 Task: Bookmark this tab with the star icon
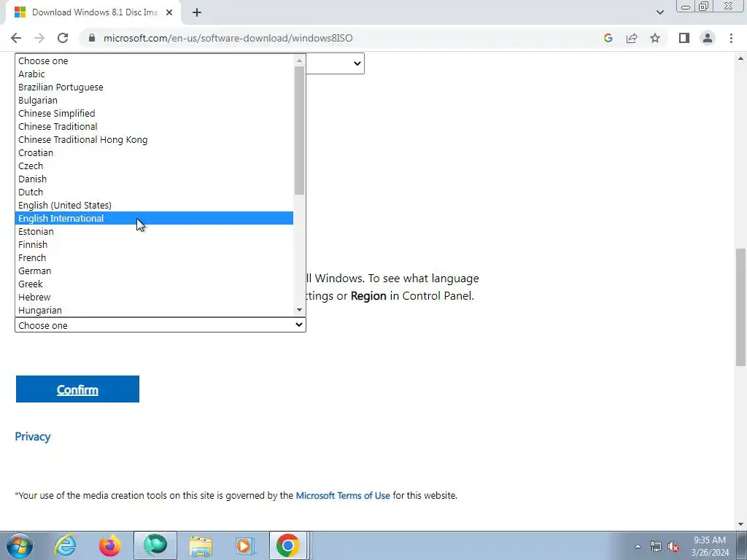tap(655, 38)
